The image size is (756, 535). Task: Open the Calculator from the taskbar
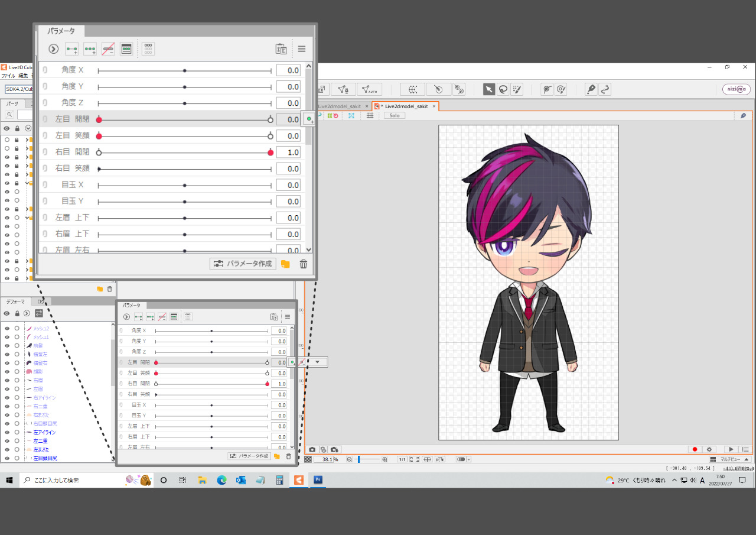(x=279, y=480)
